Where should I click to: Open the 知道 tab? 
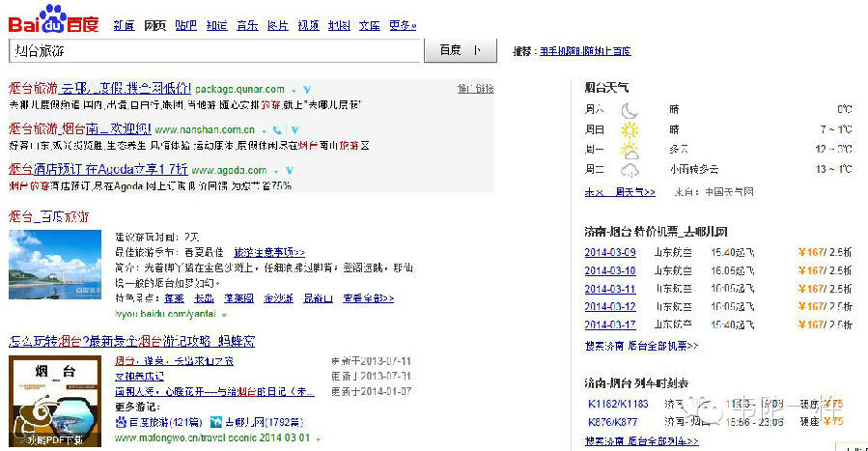click(x=217, y=25)
